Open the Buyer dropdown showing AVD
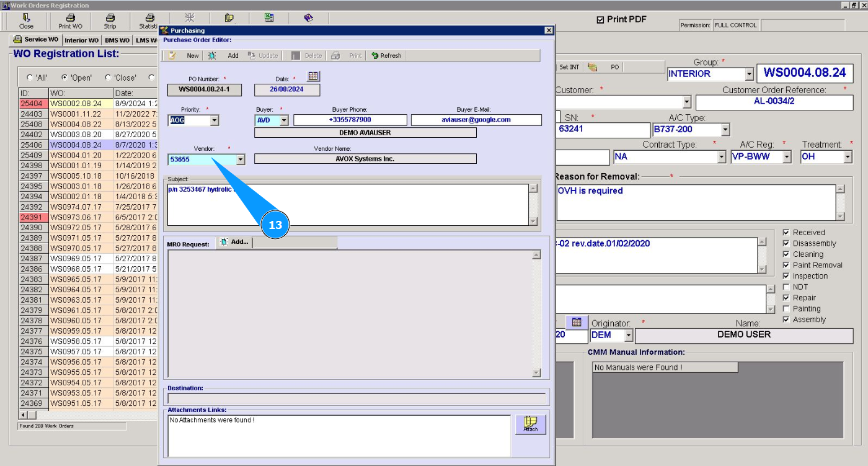The height and width of the screenshot is (466, 868). (x=284, y=120)
